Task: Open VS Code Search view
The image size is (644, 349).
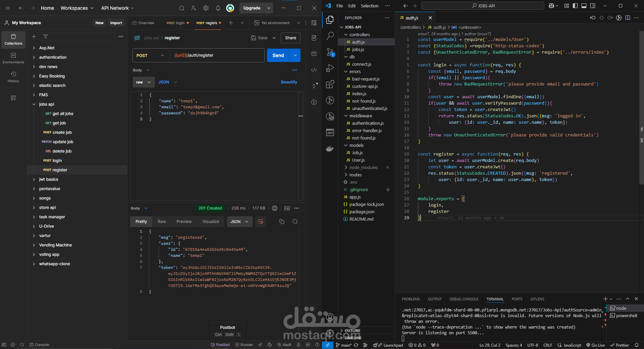Action: click(x=330, y=36)
